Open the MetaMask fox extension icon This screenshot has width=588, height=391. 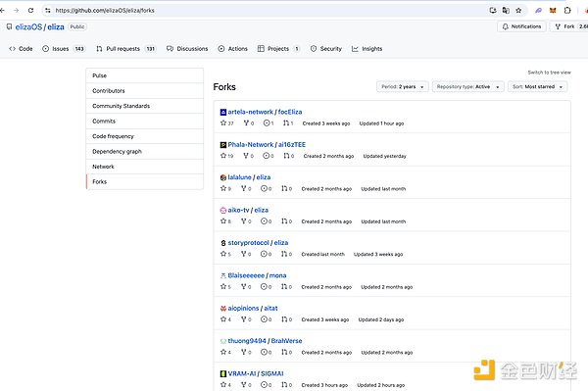553,11
